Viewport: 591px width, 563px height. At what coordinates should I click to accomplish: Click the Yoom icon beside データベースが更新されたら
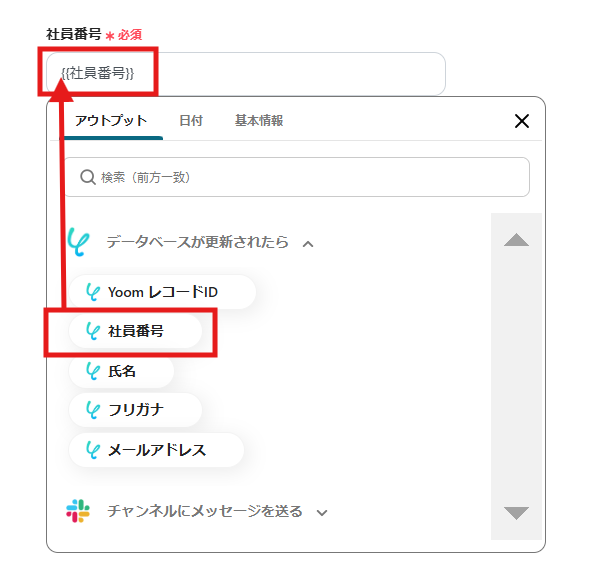tap(78, 242)
